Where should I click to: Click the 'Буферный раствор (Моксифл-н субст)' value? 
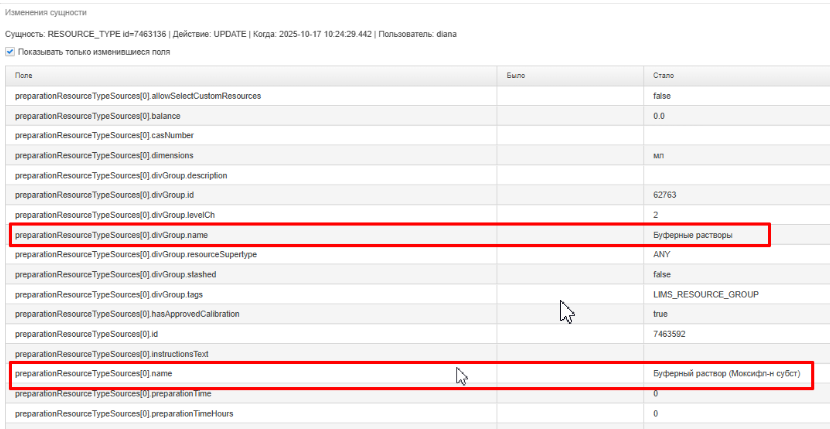point(727,373)
